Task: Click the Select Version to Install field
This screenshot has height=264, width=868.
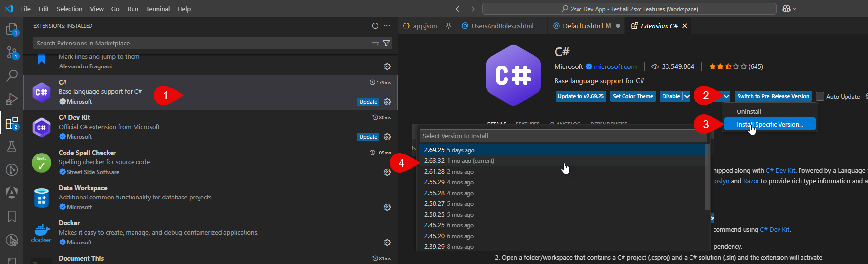Action: point(562,136)
